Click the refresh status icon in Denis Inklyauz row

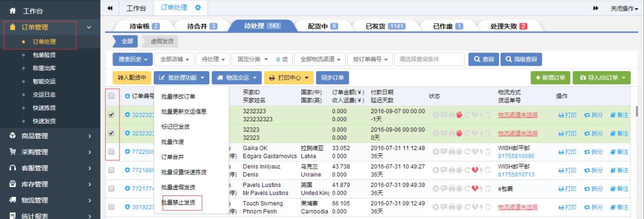467,170
